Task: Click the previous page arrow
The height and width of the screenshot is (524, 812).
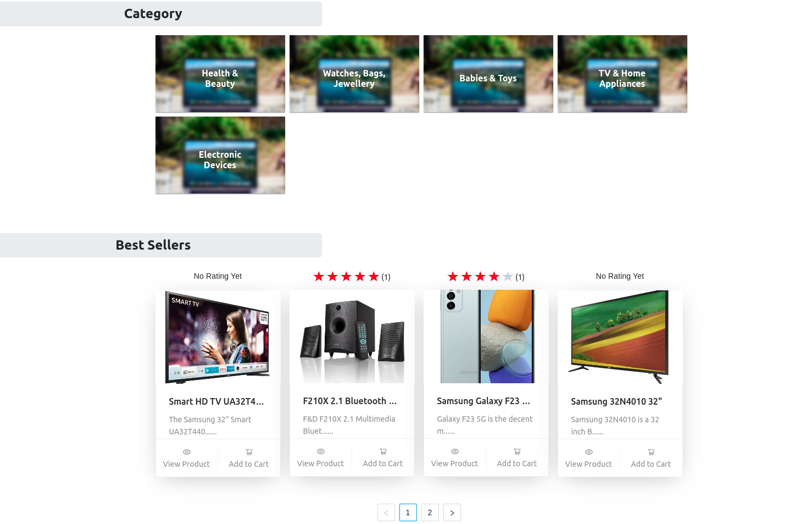Action: [x=386, y=512]
